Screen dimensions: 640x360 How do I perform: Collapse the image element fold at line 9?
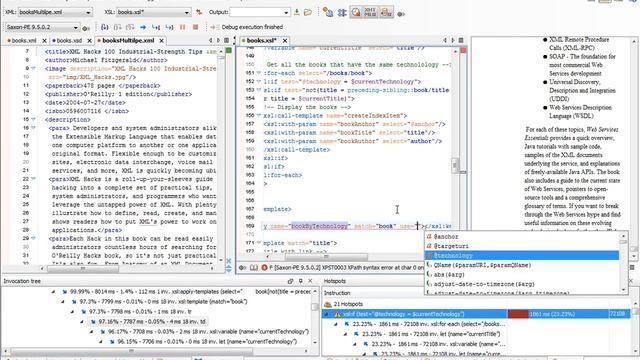click(x=34, y=69)
